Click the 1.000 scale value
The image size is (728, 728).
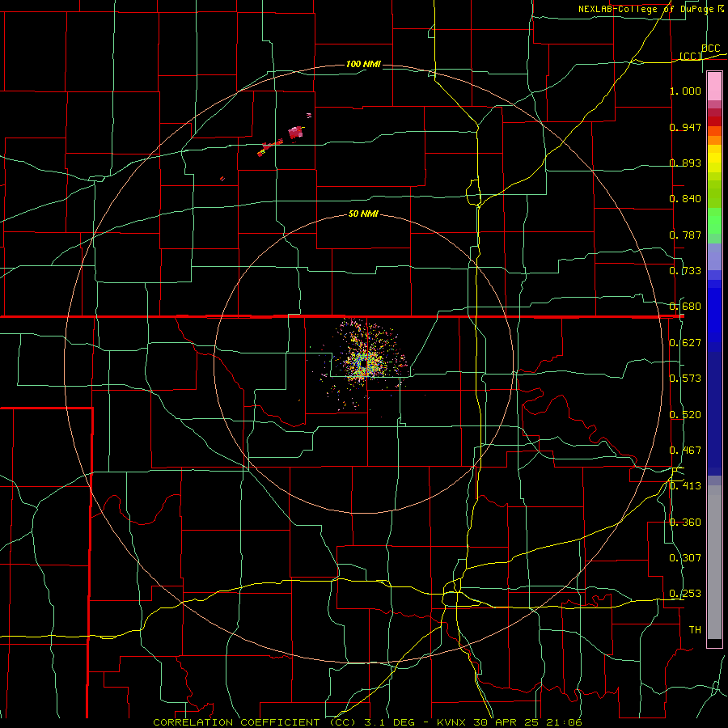click(685, 91)
